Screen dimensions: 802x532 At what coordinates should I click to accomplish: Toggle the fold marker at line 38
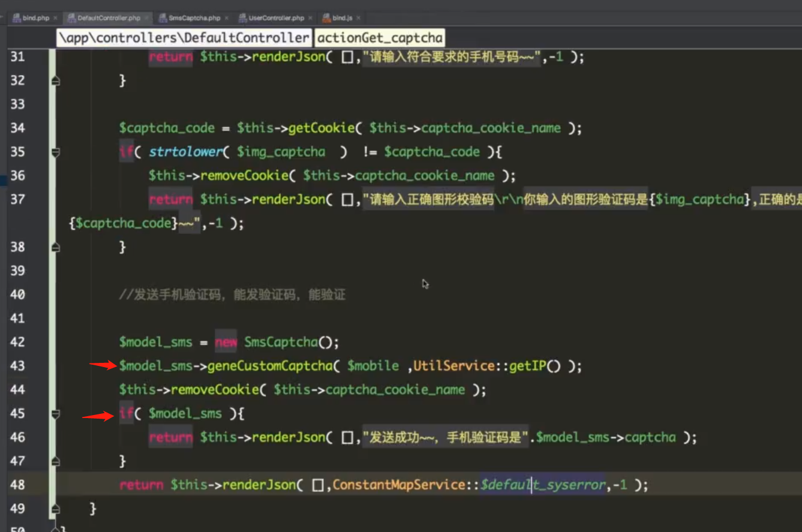pos(55,247)
